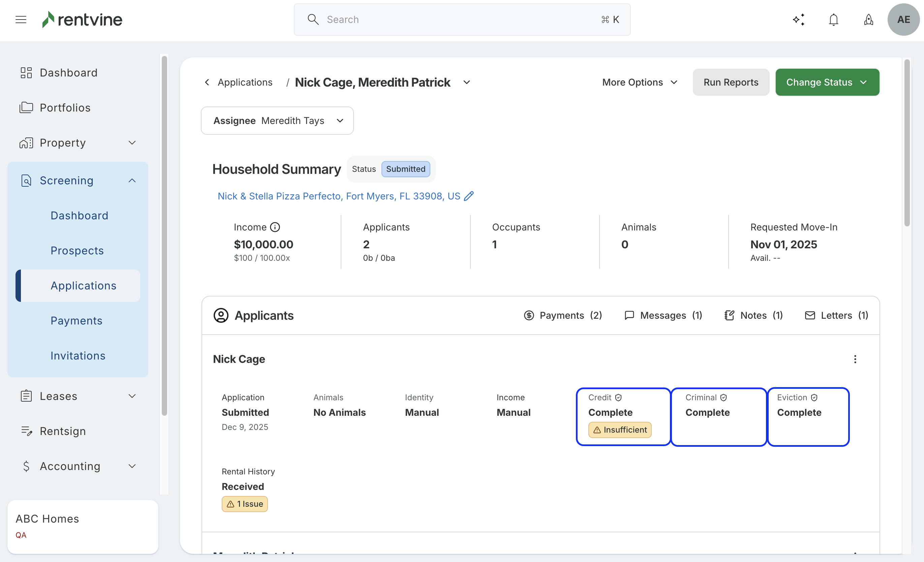Viewport: 924px width, 562px height.
Task: Open Nick Cage's three-dot options menu
Action: [855, 359]
